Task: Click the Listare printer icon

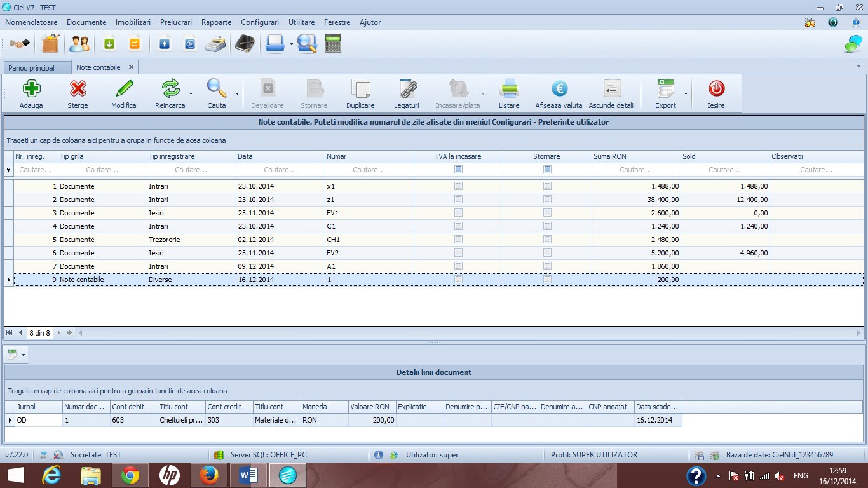Action: [x=509, y=88]
